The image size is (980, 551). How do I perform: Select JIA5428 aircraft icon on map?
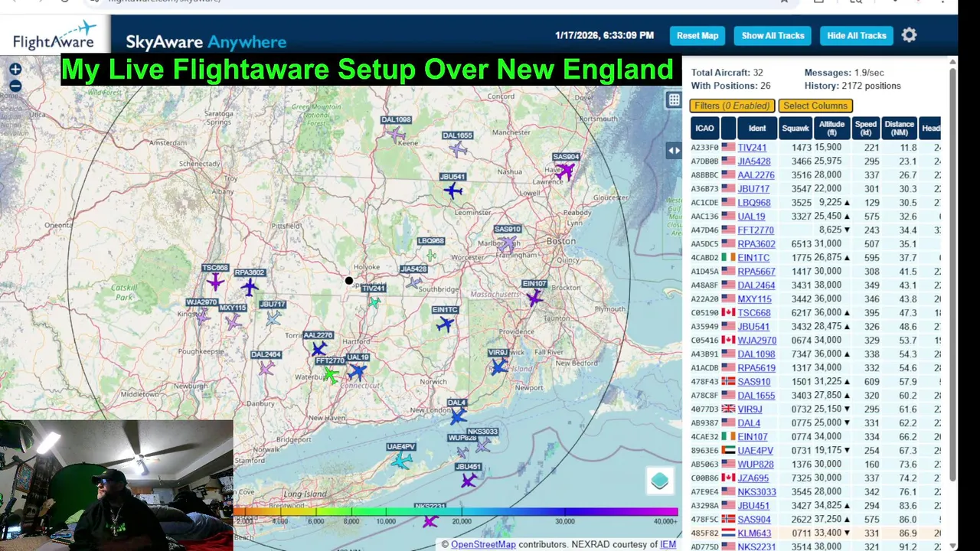pyautogui.click(x=413, y=282)
